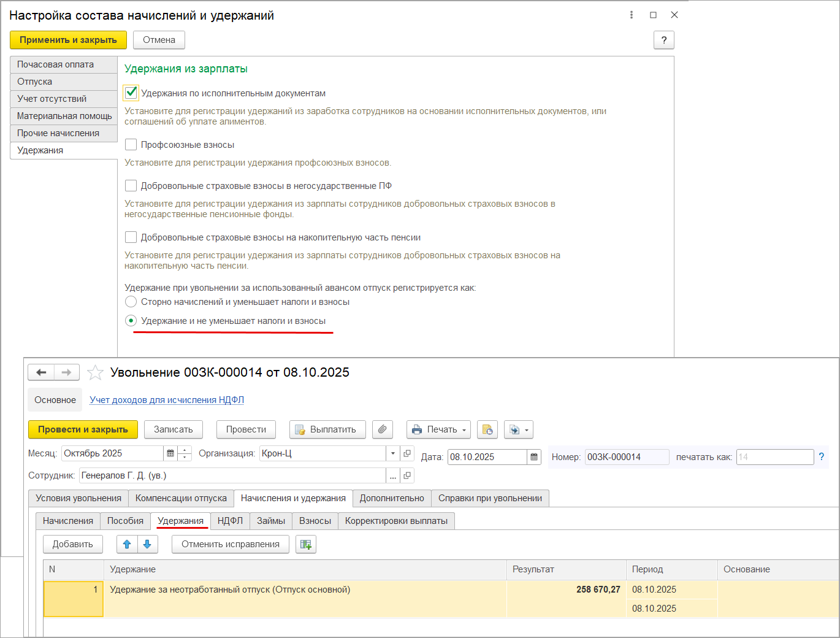The height and width of the screenshot is (638, 840).
Task: Expand the create-based-on dropdown arrow
Action: click(x=526, y=430)
